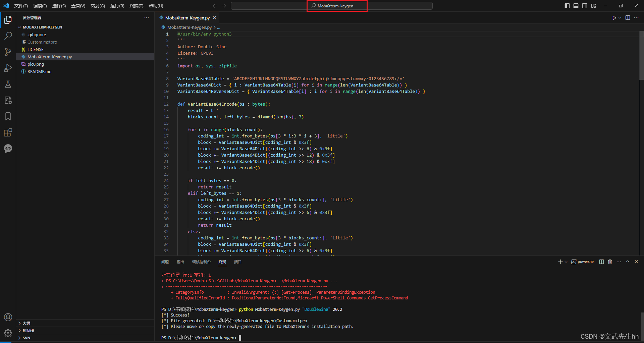Open the 编辑(E) menu
The image size is (644, 343).
pos(40,6)
